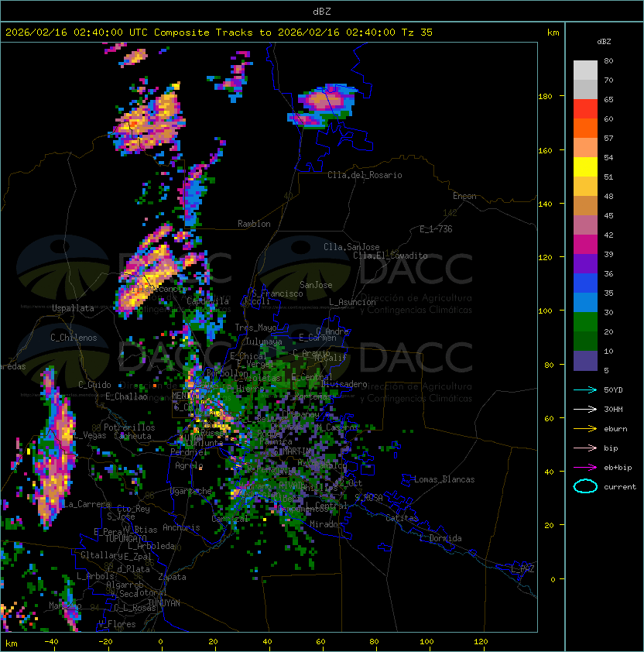Click the 'eburn' legend label
Image resolution: width=644 pixels, height=652 pixels.
click(615, 429)
